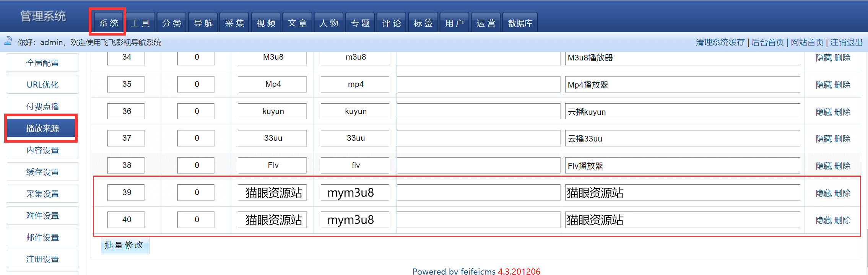This screenshot has width=868, height=275.
Task: Click the sort order field for ID 37
Action: (x=196, y=138)
